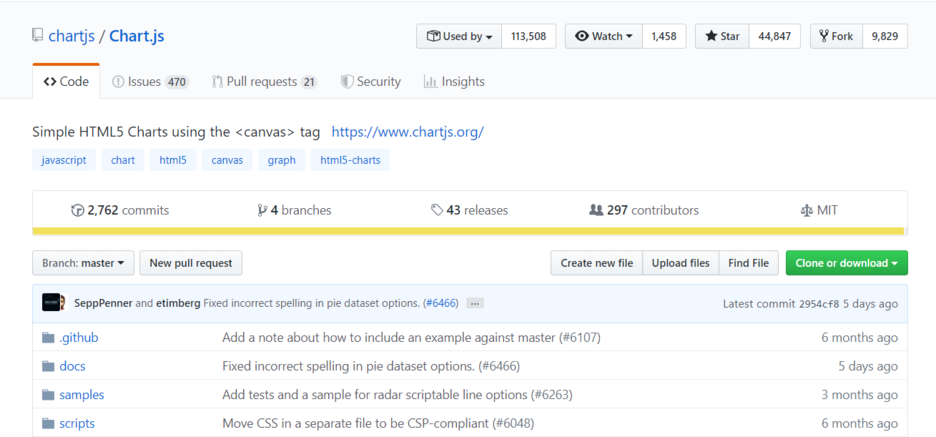
Task: View the 9,829 forks count
Action: pyautogui.click(x=885, y=36)
